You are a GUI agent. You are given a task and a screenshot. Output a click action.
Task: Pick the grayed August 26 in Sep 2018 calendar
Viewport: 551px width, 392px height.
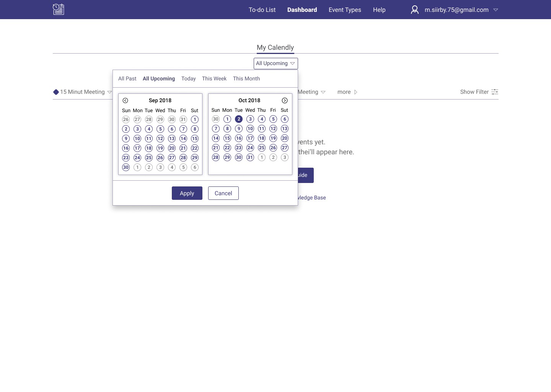coord(126,119)
